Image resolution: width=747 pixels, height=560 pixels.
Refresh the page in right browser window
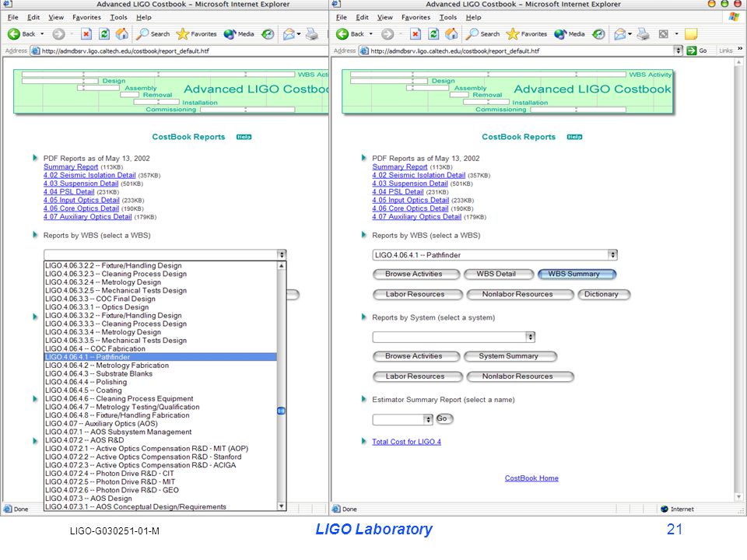pos(433,33)
